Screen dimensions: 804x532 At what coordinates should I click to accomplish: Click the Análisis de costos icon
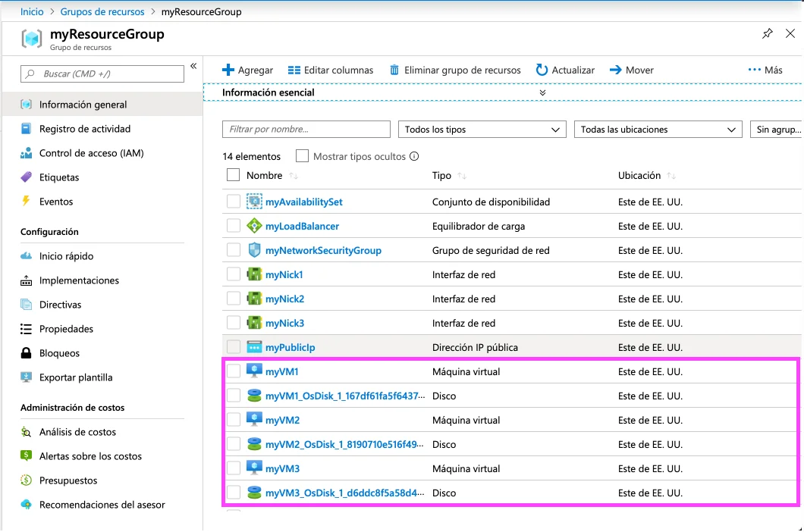point(26,431)
